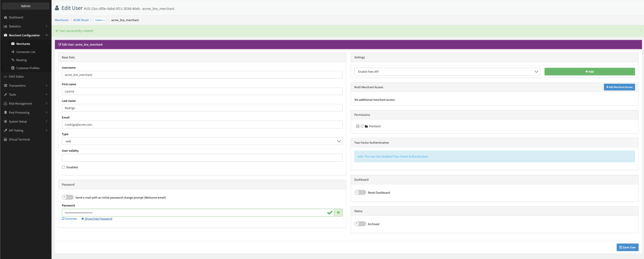Click the Customer Profiles icon

(x=13, y=68)
